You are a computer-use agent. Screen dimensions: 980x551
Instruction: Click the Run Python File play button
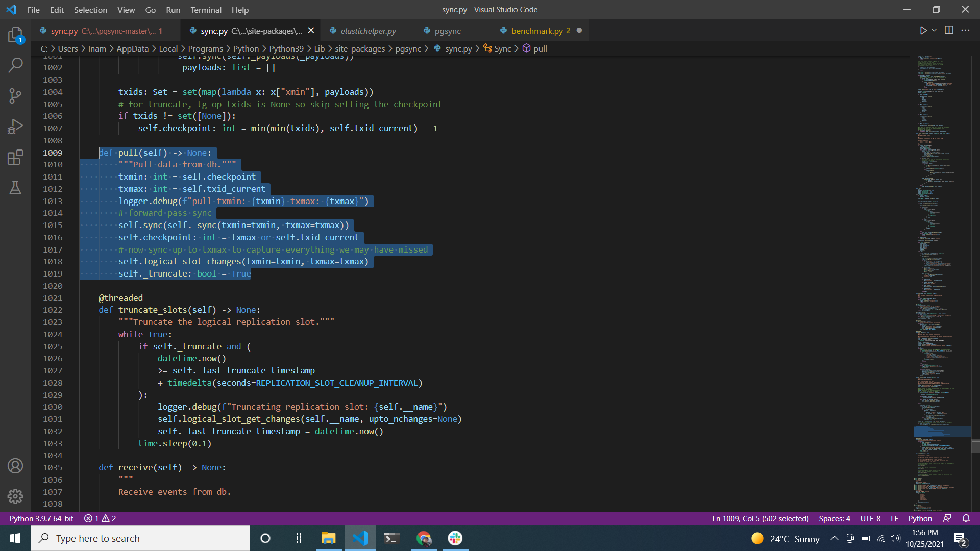tap(923, 31)
